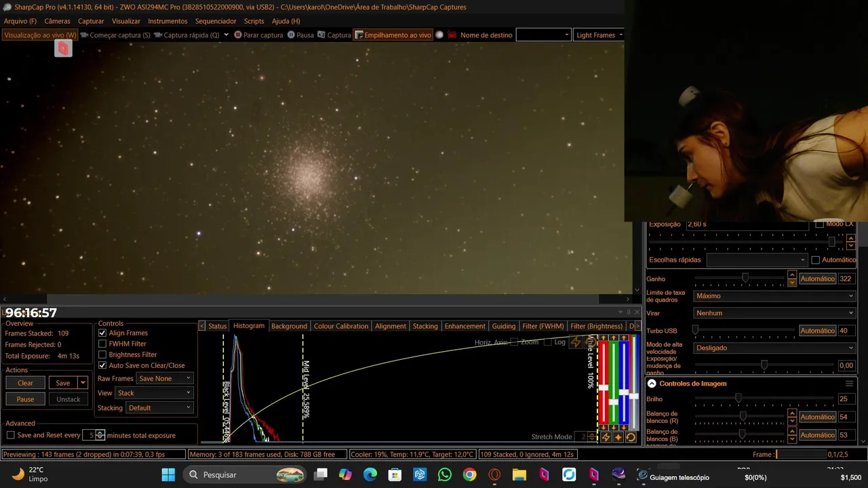Toggle Empilhamento ao vivo live stacking

tap(393, 35)
